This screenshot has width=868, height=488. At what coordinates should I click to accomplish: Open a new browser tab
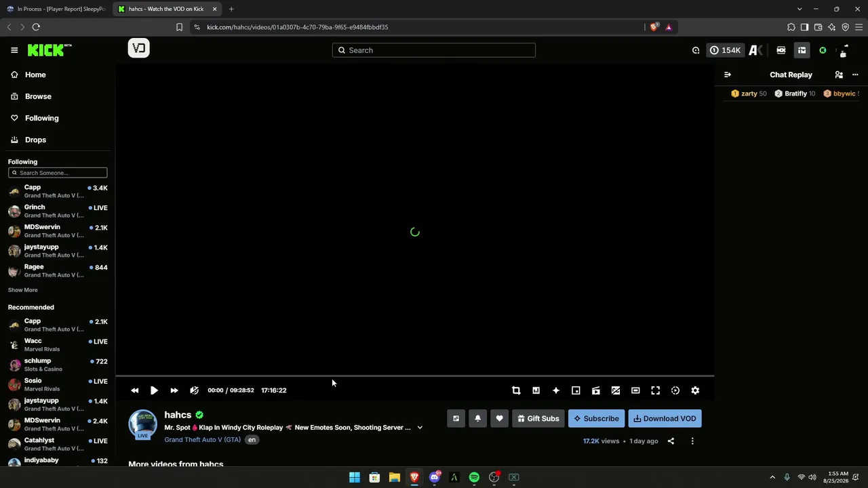tap(231, 9)
